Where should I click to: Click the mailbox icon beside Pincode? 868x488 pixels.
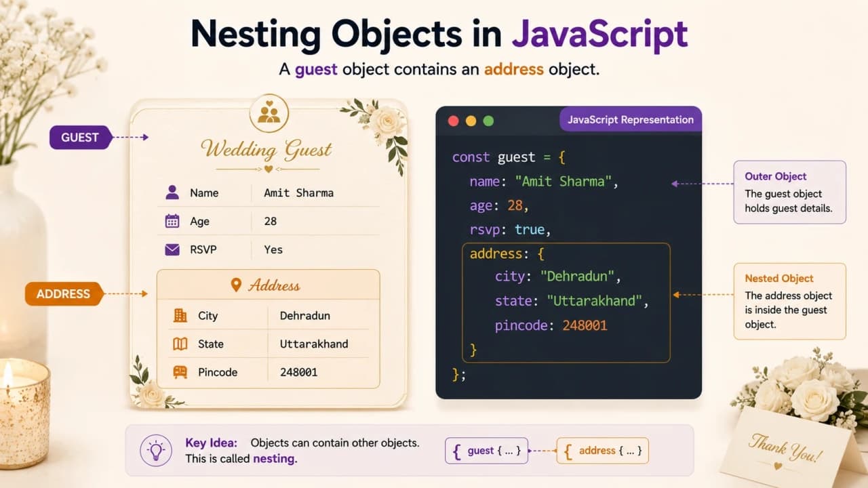click(x=180, y=372)
